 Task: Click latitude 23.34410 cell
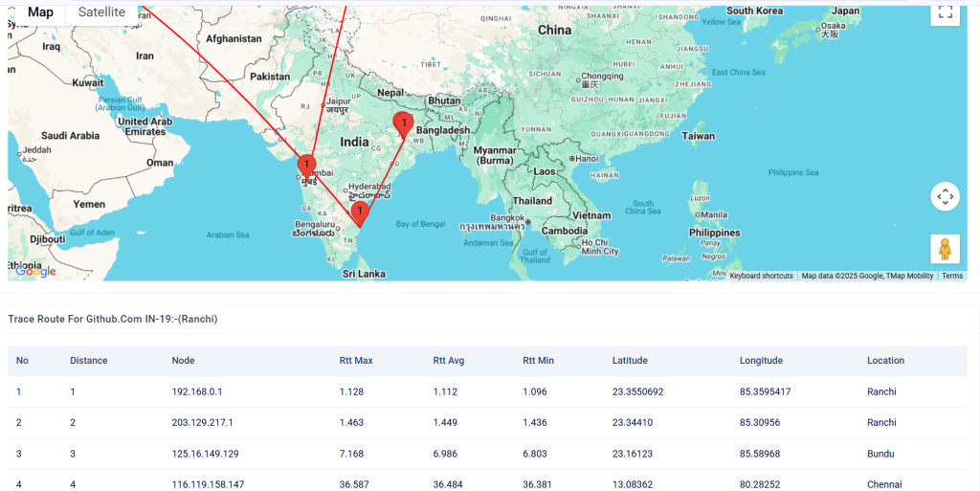pos(633,422)
